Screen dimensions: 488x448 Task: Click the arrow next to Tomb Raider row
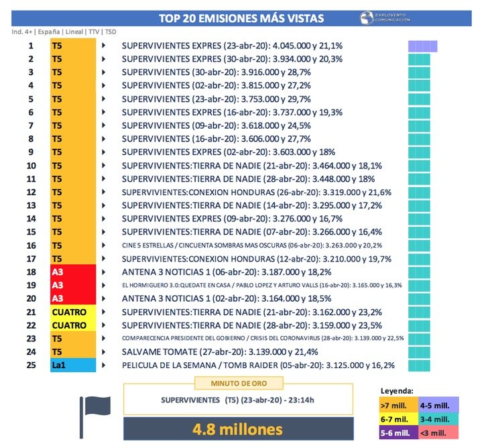pyautogui.click(x=103, y=365)
